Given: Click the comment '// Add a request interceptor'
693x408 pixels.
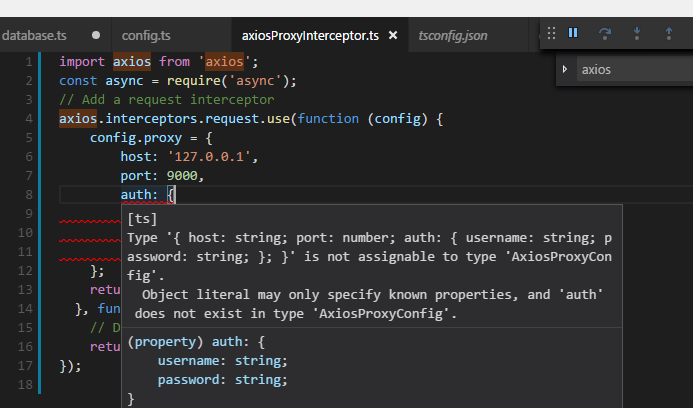Looking at the screenshot, I should click(167, 100).
